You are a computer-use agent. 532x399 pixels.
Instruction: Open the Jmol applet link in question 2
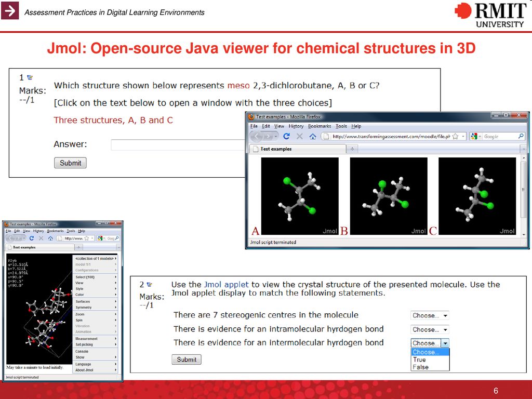226,284
